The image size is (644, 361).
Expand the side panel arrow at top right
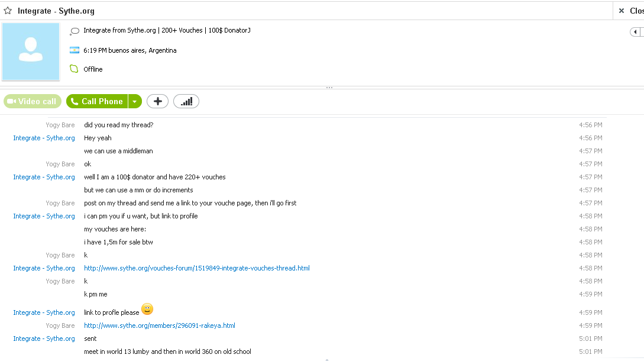tap(635, 31)
